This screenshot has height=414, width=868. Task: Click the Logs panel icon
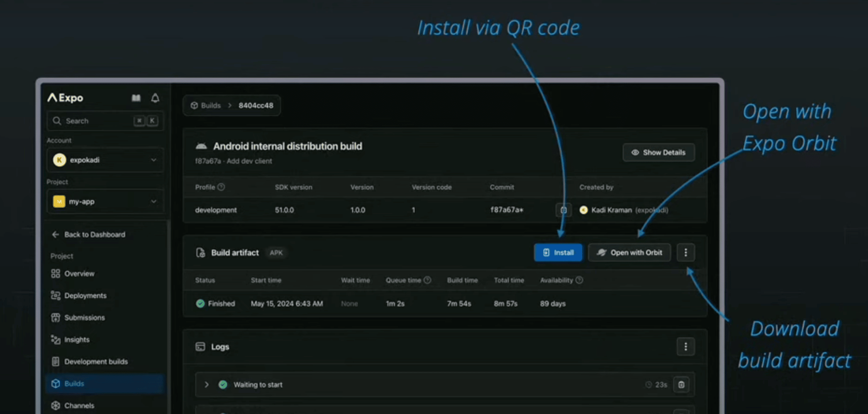200,346
